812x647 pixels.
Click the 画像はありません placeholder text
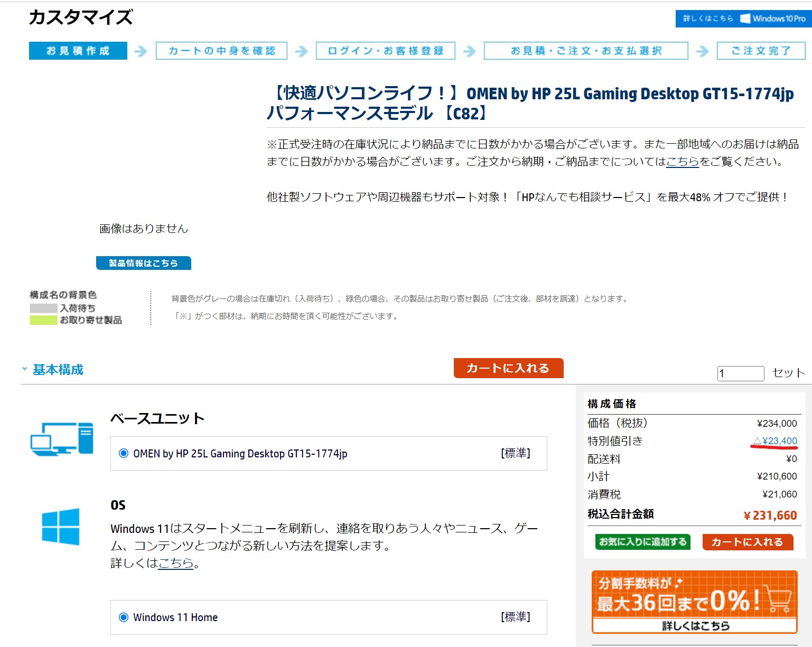pos(144,229)
